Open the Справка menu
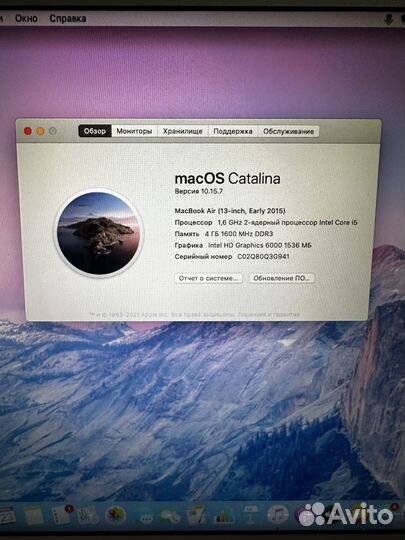405x540 pixels. coord(68,18)
